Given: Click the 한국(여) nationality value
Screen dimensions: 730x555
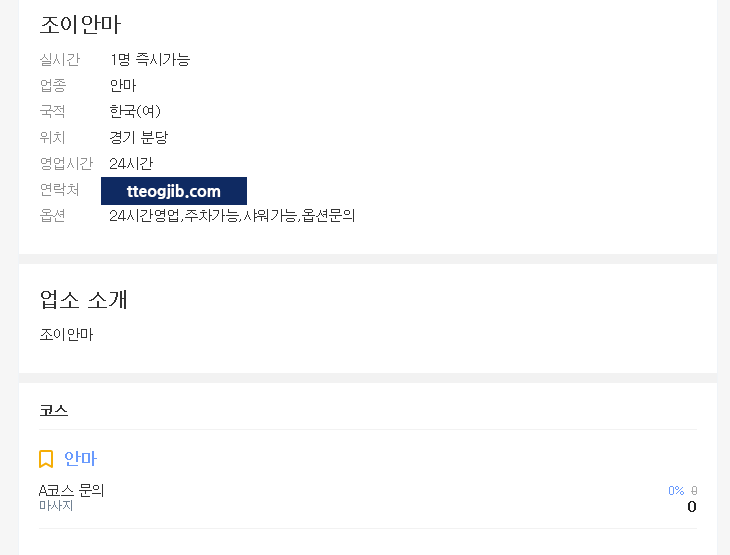Looking at the screenshot, I should (135, 111).
